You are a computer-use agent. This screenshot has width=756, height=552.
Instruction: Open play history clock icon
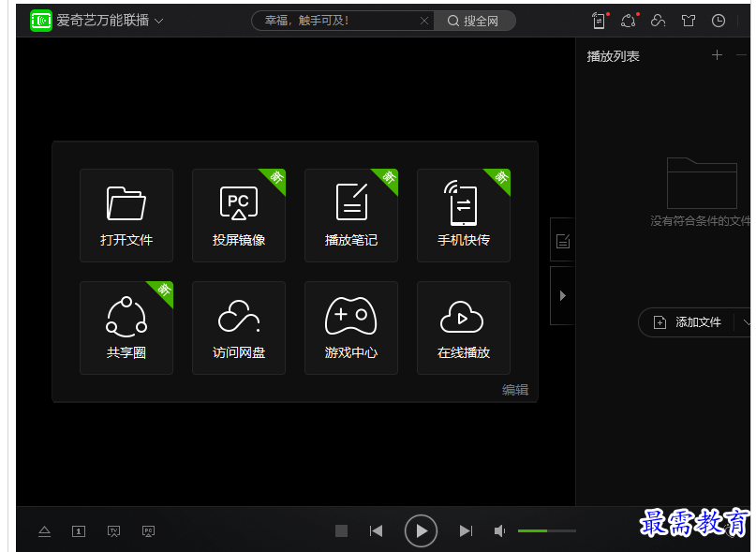click(719, 21)
